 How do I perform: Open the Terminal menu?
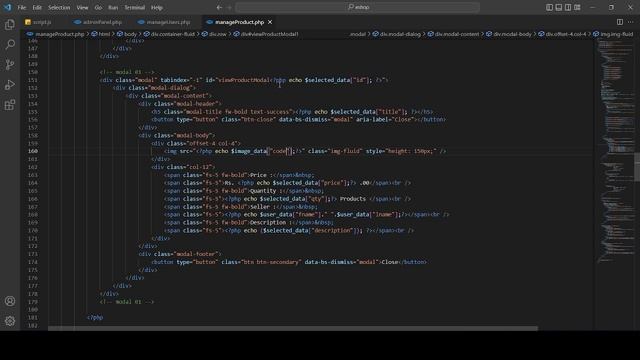click(x=134, y=7)
